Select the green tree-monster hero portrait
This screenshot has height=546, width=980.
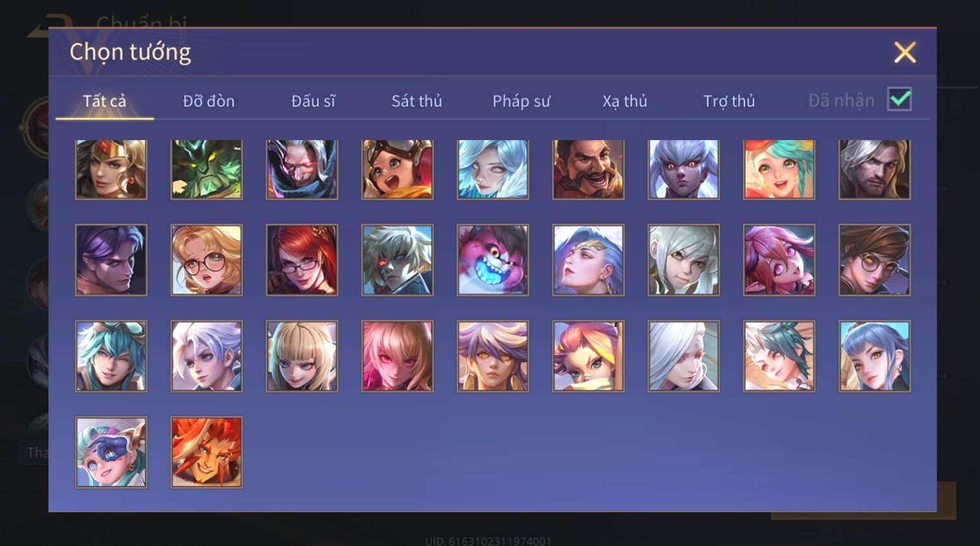206,169
